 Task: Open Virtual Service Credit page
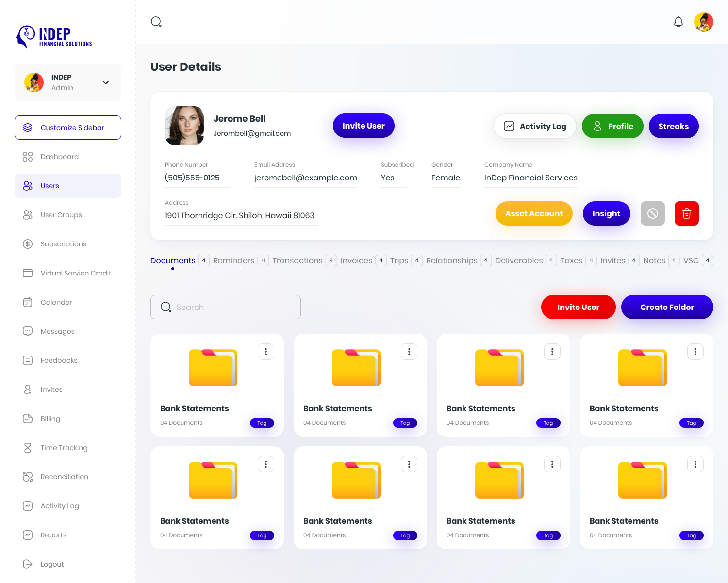pyautogui.click(x=76, y=273)
